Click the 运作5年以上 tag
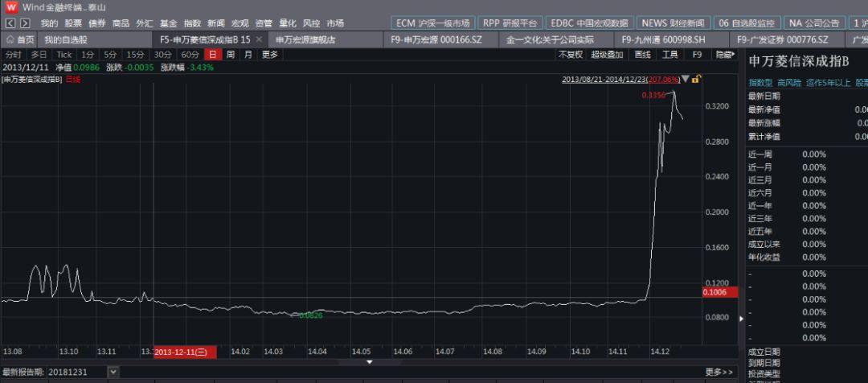Viewport: 868px width, 383px height. point(828,83)
